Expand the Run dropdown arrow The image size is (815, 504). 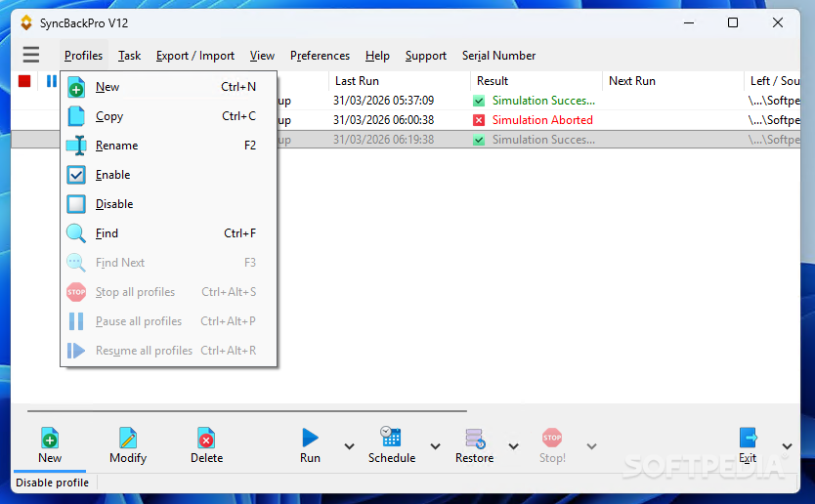(349, 446)
